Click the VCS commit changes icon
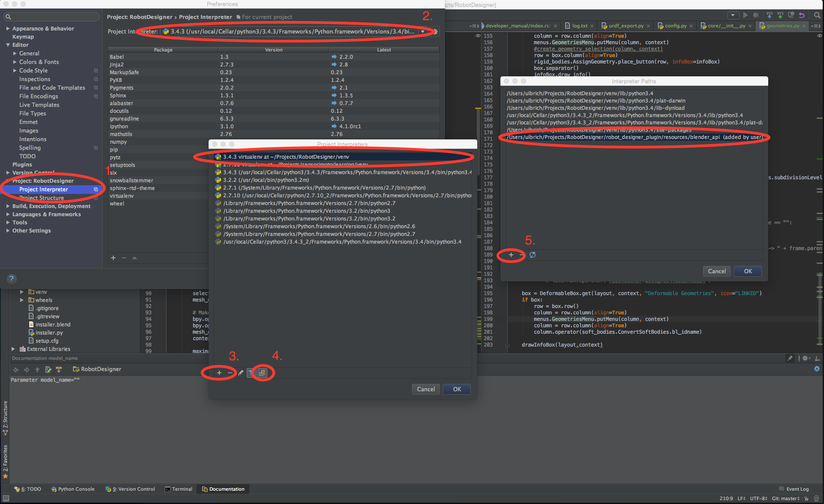Image resolution: width=824 pixels, height=504 pixels. (x=780, y=15)
